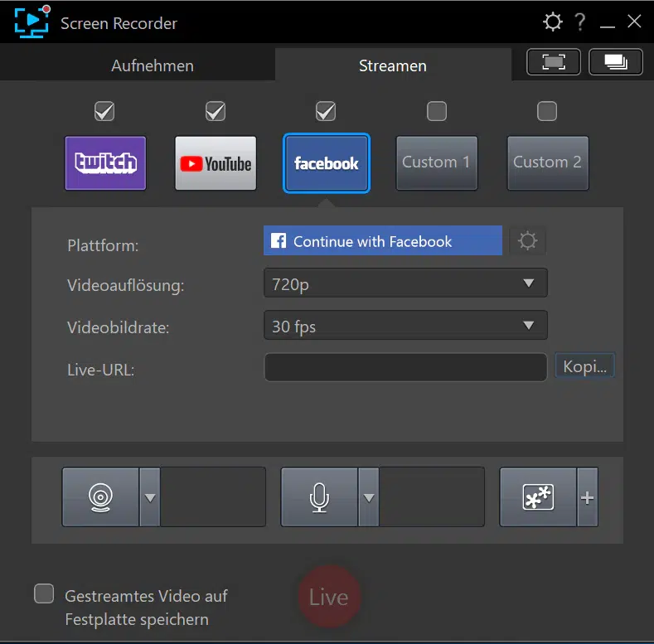654x644 pixels.
Task: Click the microphone audio source button
Action: [x=319, y=497]
